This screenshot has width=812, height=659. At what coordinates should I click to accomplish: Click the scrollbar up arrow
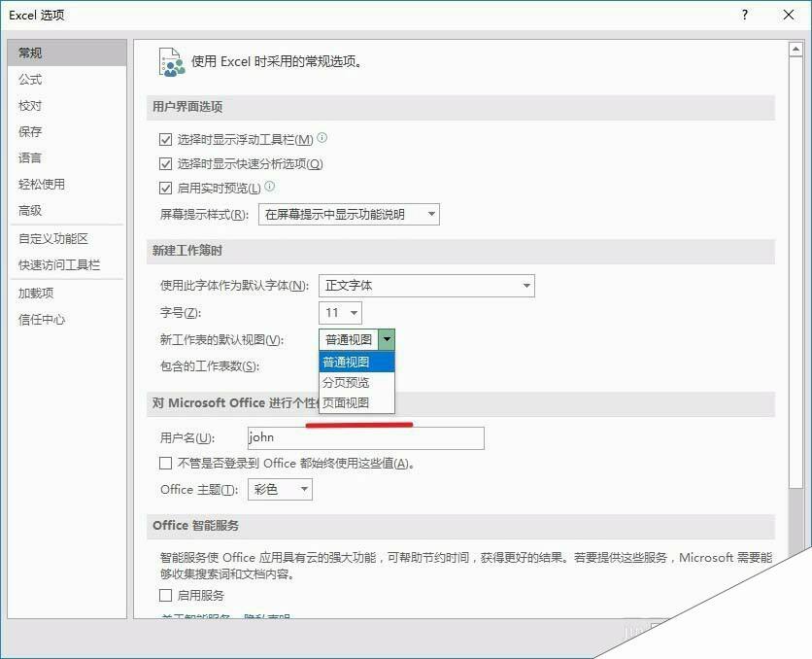[795, 50]
